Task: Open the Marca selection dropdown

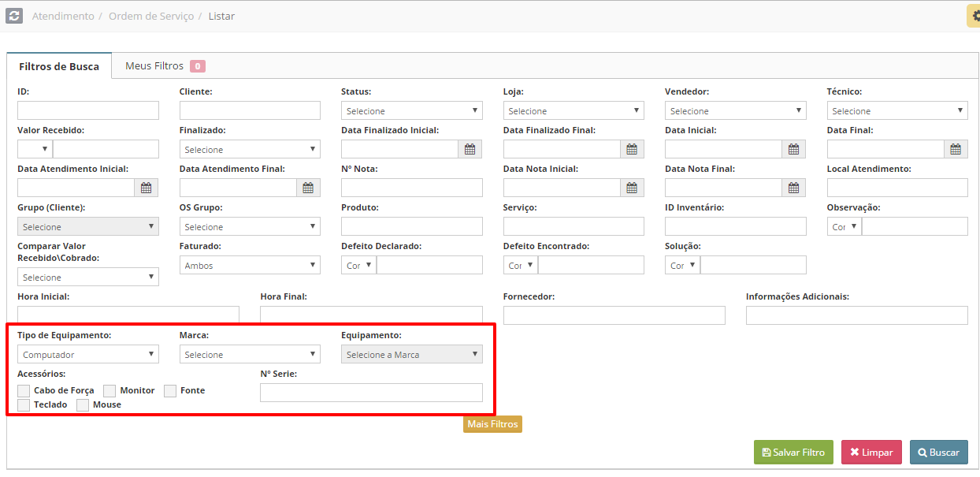Action: pyautogui.click(x=249, y=355)
